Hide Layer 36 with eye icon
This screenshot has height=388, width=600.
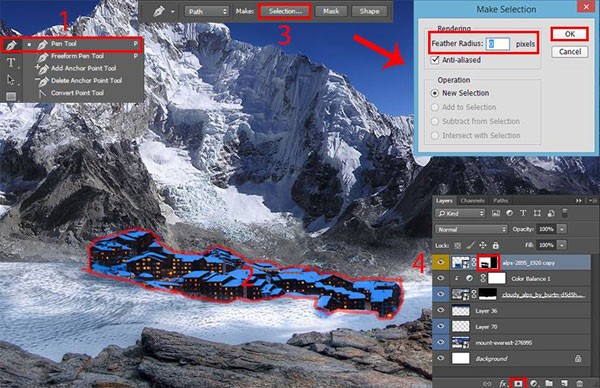pos(441,310)
